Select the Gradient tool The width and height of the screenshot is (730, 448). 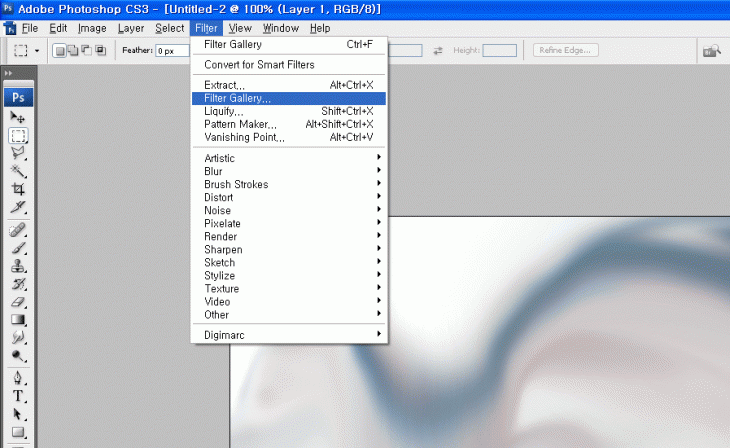coord(18,319)
